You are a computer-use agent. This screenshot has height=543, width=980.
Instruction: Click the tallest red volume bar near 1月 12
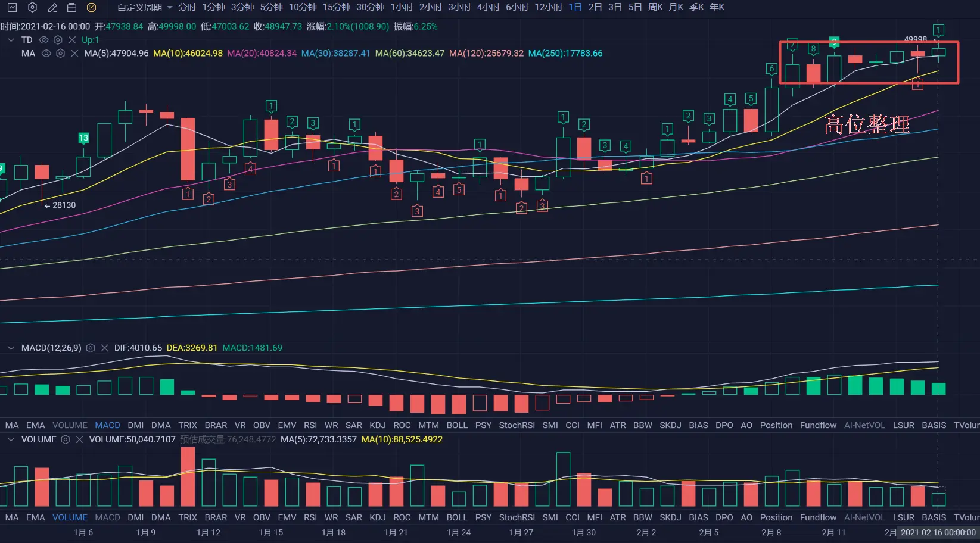click(x=188, y=476)
